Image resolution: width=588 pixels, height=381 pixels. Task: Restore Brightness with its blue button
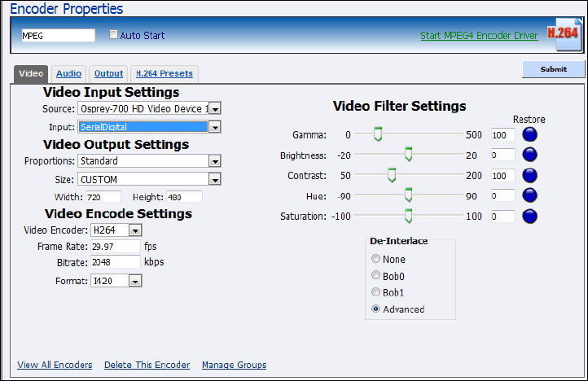coord(530,155)
